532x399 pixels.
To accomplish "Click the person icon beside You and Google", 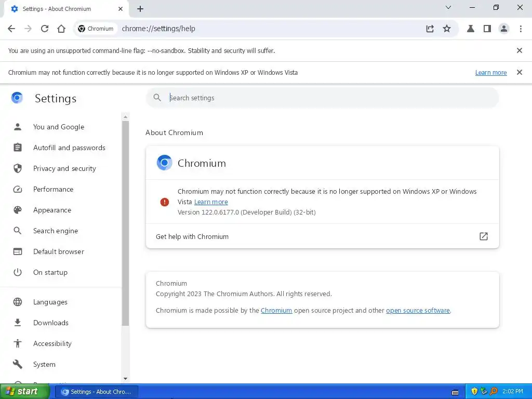I will point(18,127).
